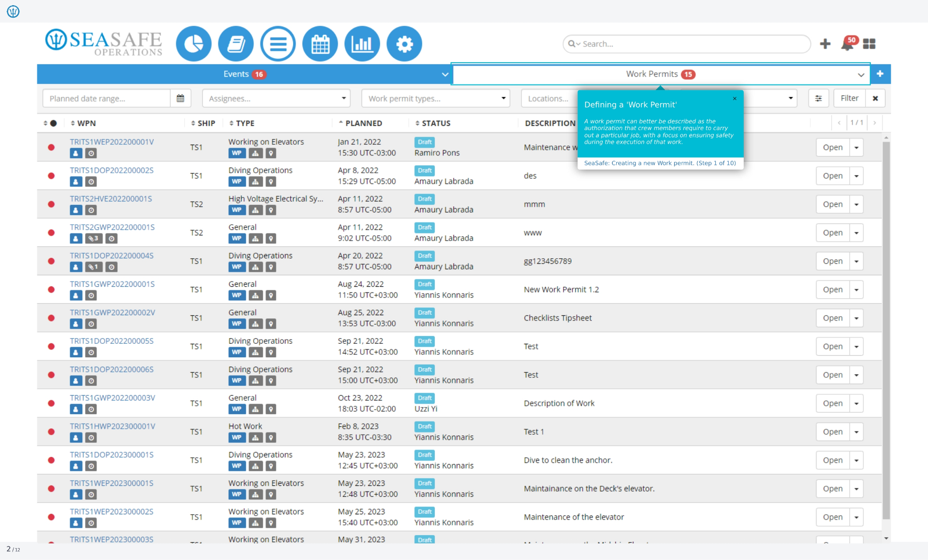Sort table by WPN column
928x560 pixels.
coord(84,123)
